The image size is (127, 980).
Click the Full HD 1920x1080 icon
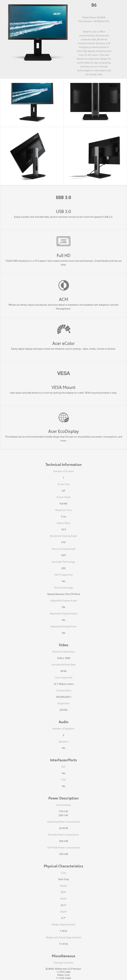point(63,241)
